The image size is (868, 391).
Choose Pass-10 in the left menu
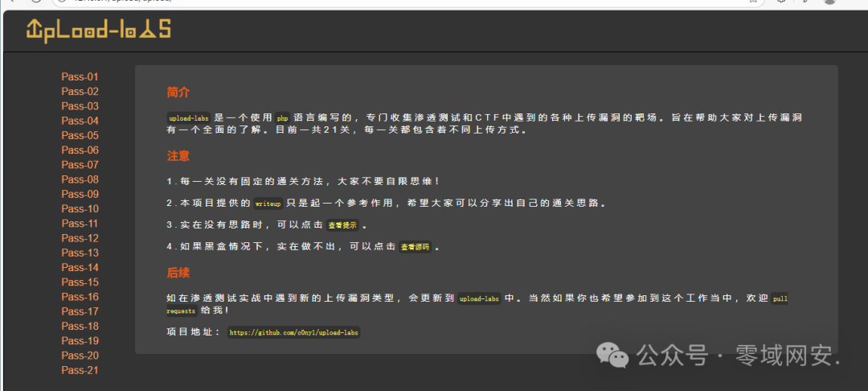pos(80,209)
